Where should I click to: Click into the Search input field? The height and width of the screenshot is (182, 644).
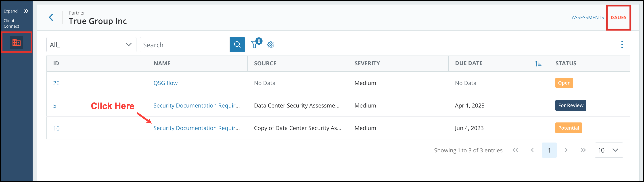click(185, 45)
